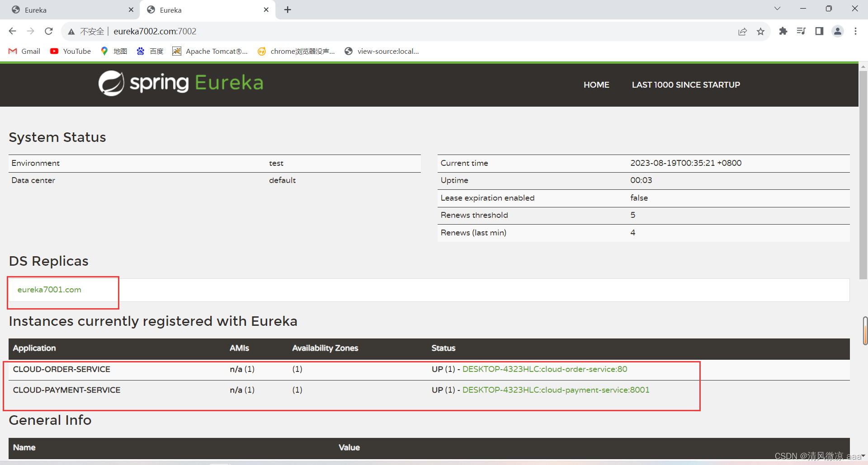
Task: Open the YouTube bookmark
Action: coord(71,51)
